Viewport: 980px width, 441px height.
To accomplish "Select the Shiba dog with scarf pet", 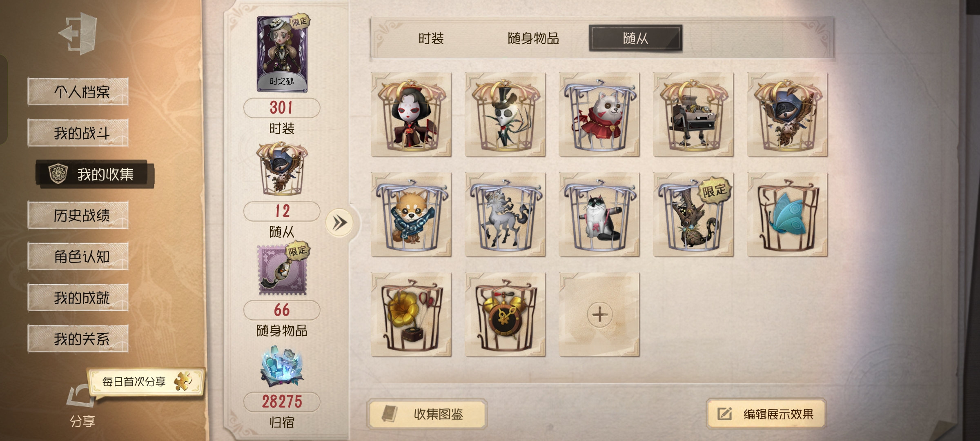I will pyautogui.click(x=411, y=214).
